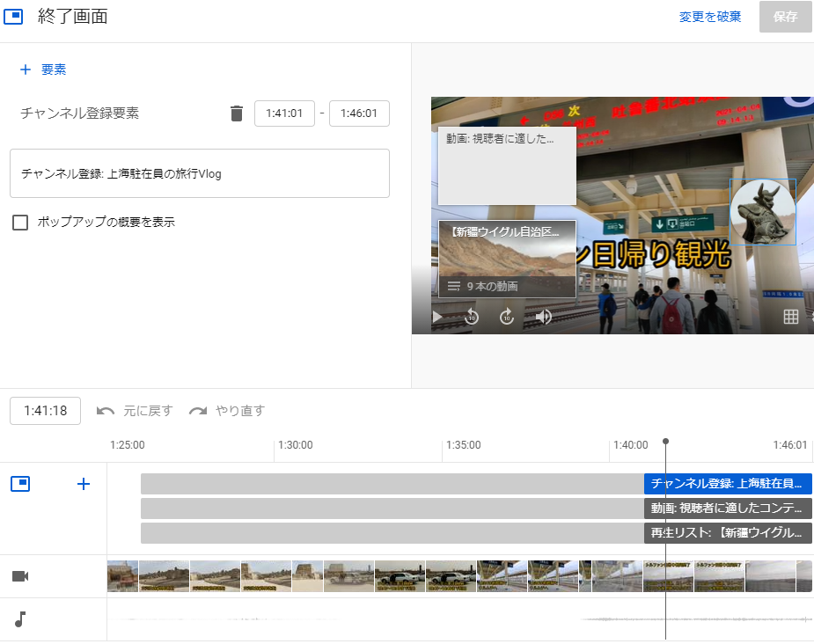Image resolution: width=814 pixels, height=644 pixels.
Task: Edit the start time field 1:41:01
Action: [284, 113]
